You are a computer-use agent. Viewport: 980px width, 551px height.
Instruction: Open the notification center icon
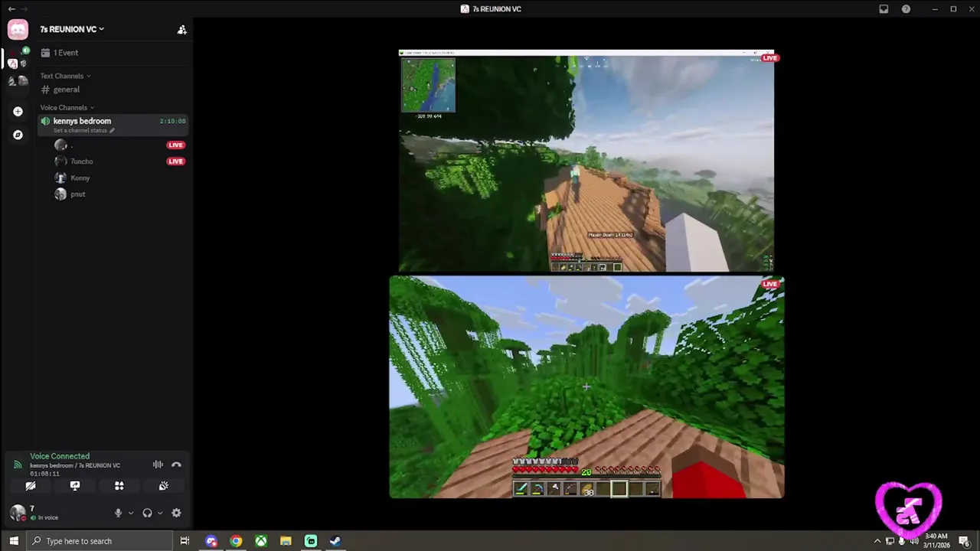point(963,541)
